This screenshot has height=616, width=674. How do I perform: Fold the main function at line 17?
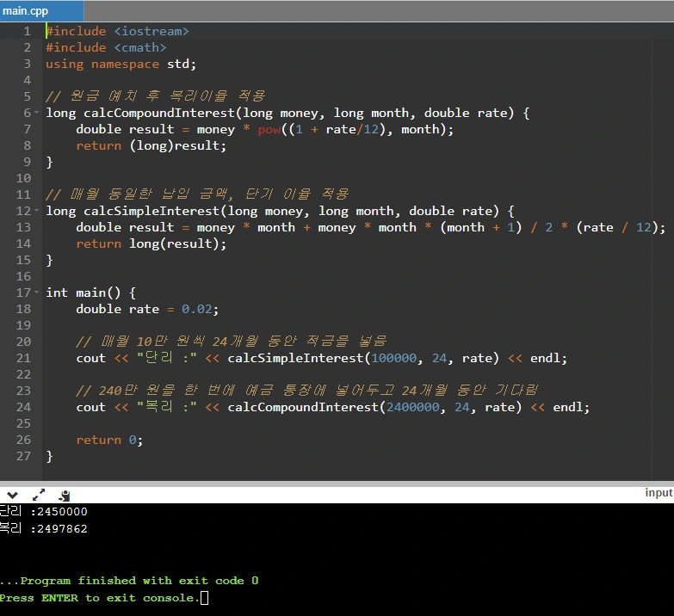[36, 293]
